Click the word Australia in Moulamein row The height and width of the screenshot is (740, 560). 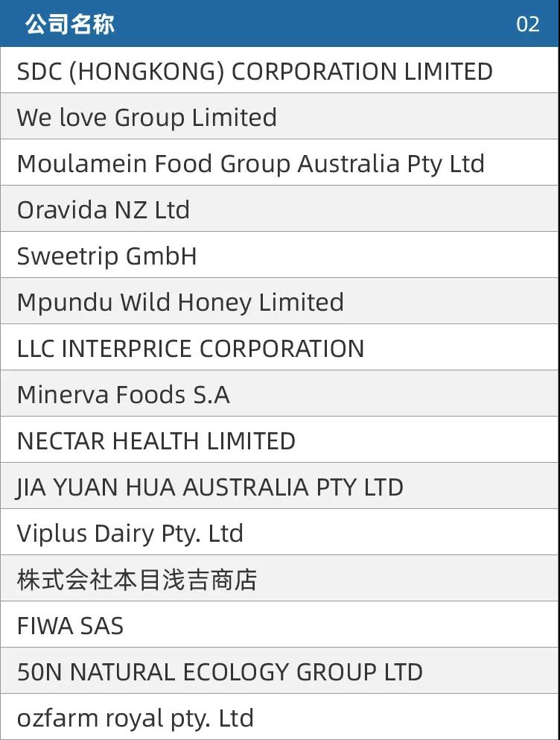tap(349, 164)
